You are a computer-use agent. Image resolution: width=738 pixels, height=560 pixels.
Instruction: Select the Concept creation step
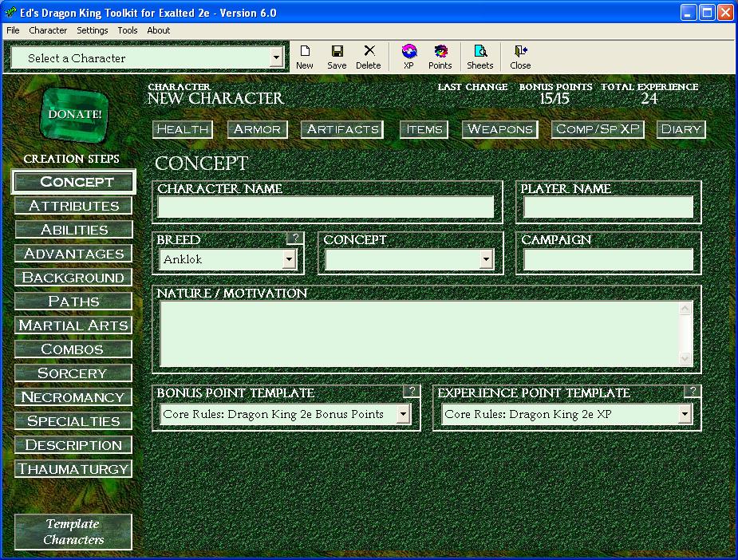tap(74, 182)
